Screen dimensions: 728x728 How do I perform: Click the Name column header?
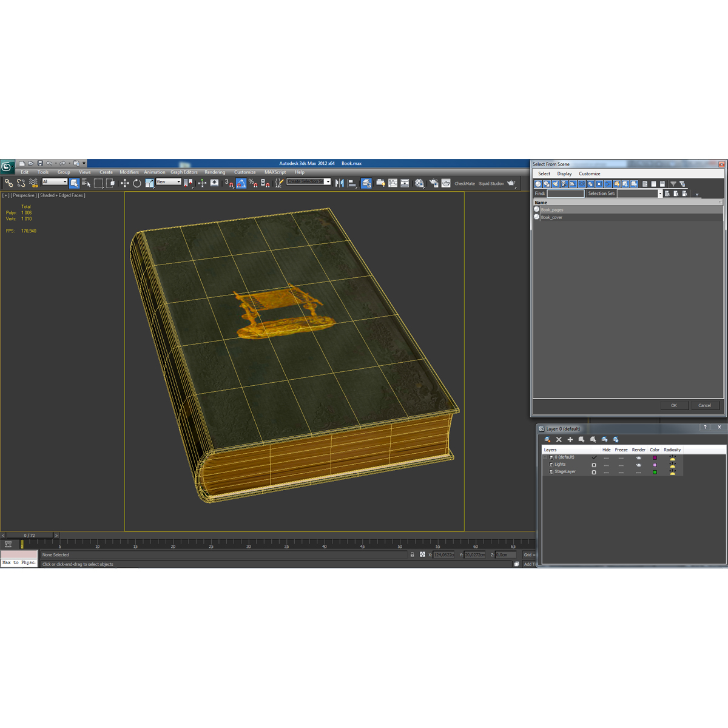pos(628,203)
